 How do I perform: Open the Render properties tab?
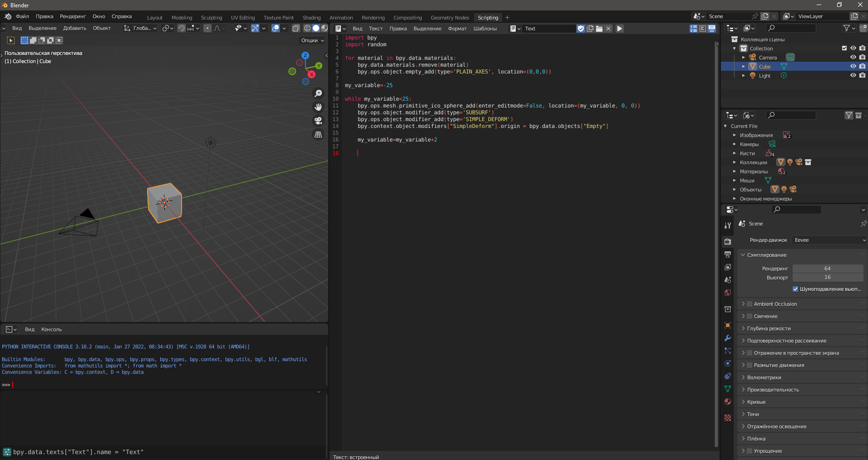[728, 242]
